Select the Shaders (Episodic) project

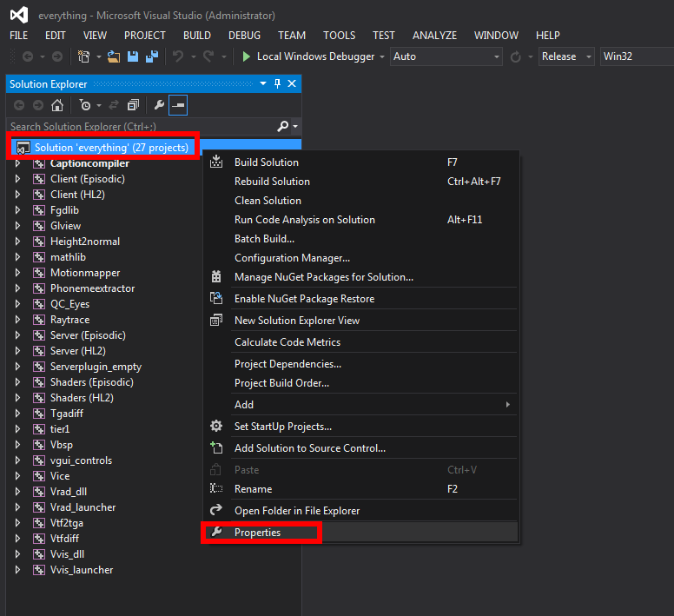point(92,382)
